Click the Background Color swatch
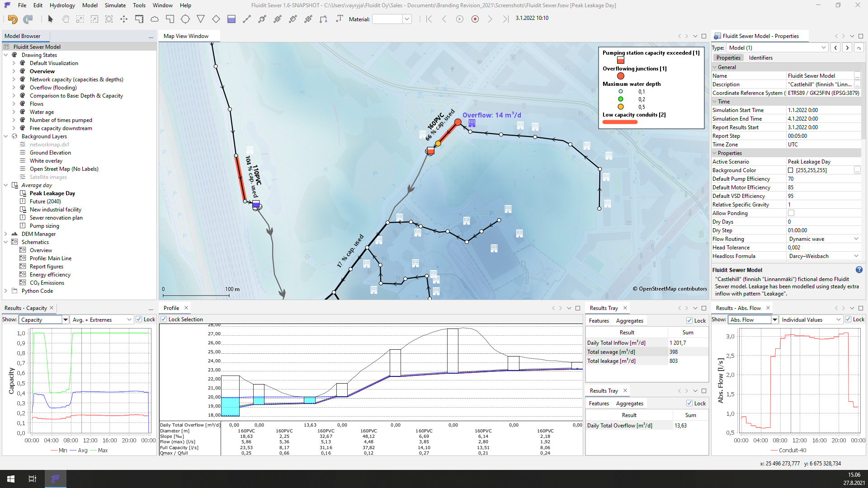This screenshot has width=868, height=488. (x=789, y=170)
